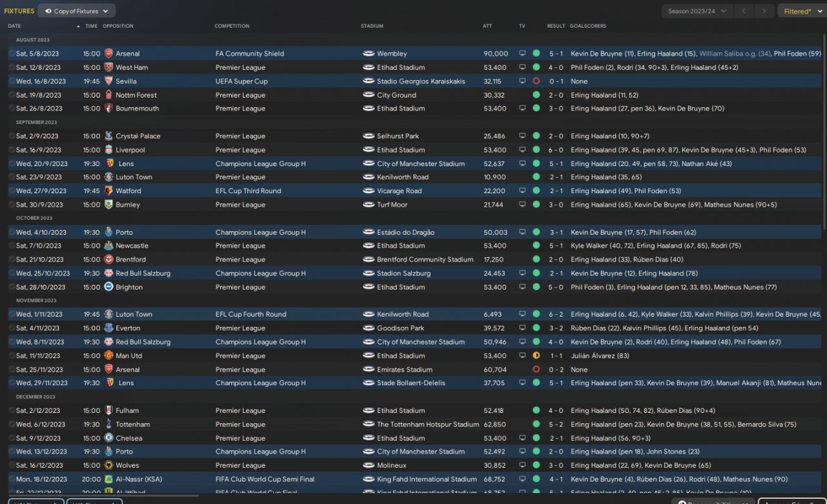Open the 6 - 0 result against Liverpool
This screenshot has width=827, height=504.
pyautogui.click(x=556, y=150)
